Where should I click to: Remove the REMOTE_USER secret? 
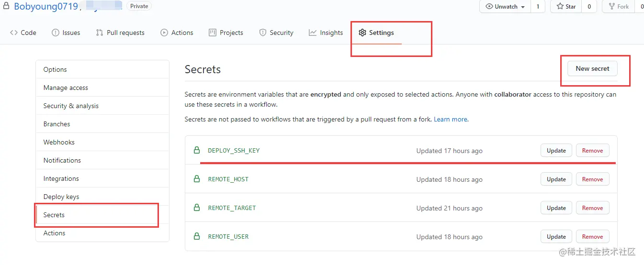point(592,237)
